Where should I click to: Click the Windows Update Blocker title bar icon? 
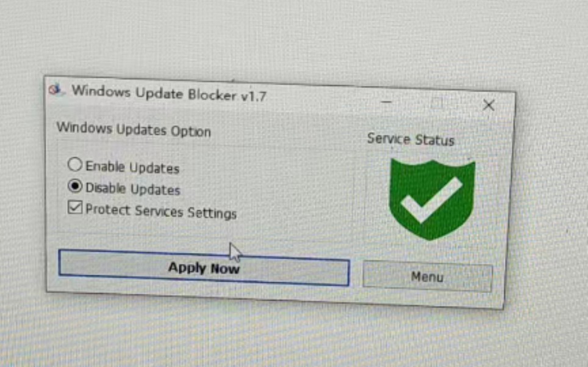click(55, 90)
